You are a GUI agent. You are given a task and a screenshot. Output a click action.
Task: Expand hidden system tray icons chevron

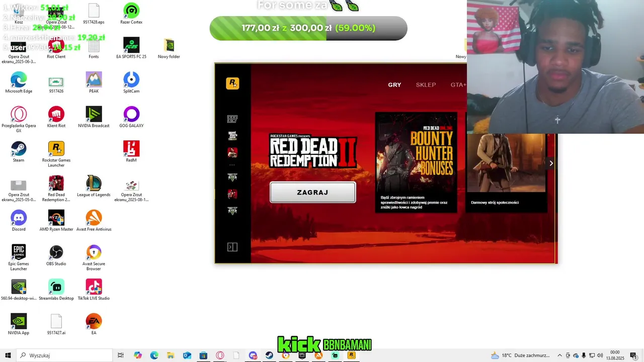click(560, 355)
